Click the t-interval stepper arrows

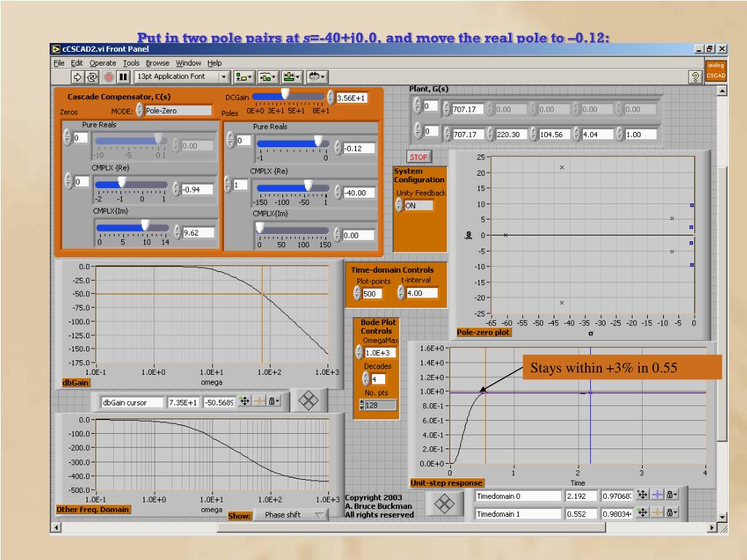click(401, 293)
